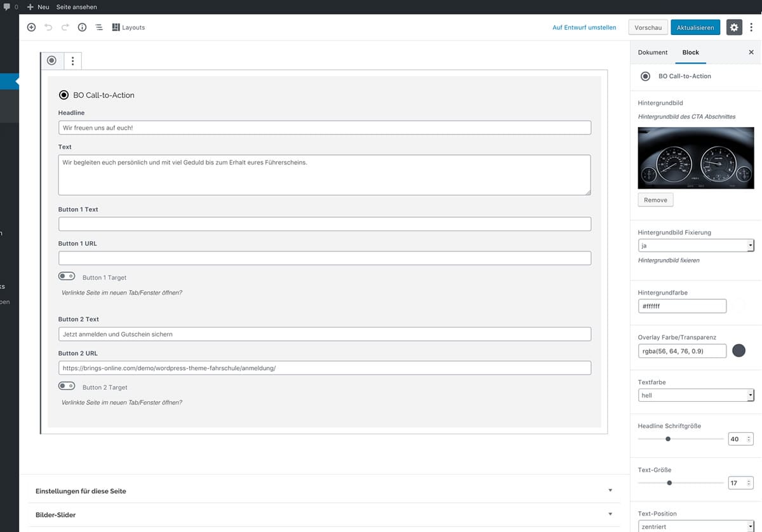Viewport: 762px width, 532px height.
Task: Open the Layouts picker in toolbar
Action: click(128, 27)
